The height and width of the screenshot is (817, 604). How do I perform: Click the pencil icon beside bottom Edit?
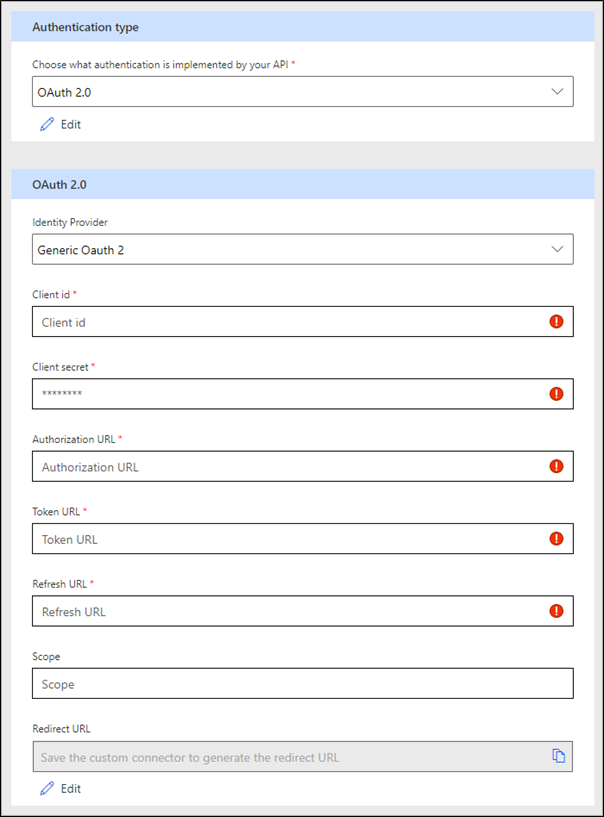(x=46, y=788)
